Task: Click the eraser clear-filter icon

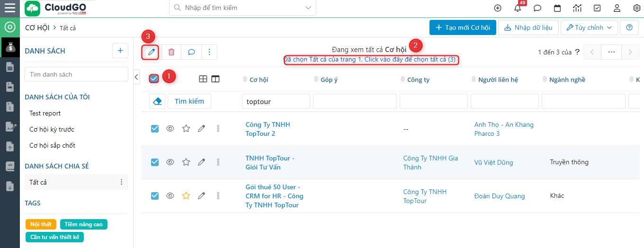Action: click(x=157, y=101)
